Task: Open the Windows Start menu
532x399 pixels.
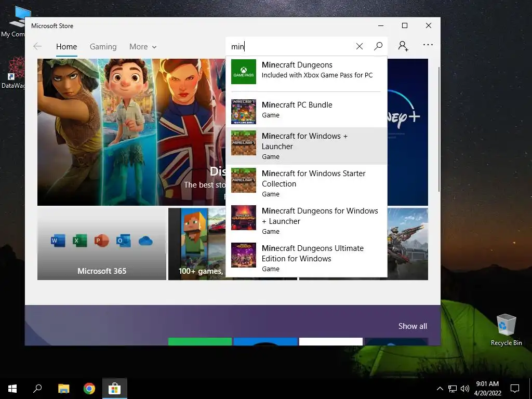Action: pos(12,389)
